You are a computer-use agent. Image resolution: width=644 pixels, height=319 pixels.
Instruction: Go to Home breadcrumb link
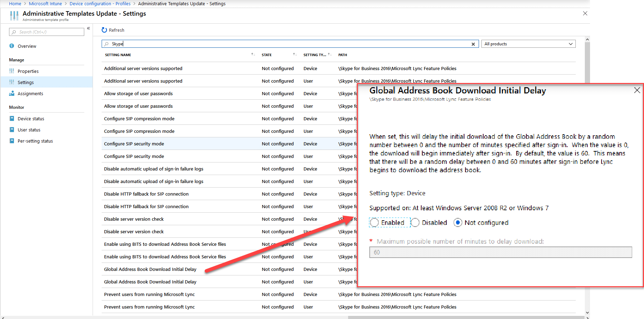click(x=15, y=3)
